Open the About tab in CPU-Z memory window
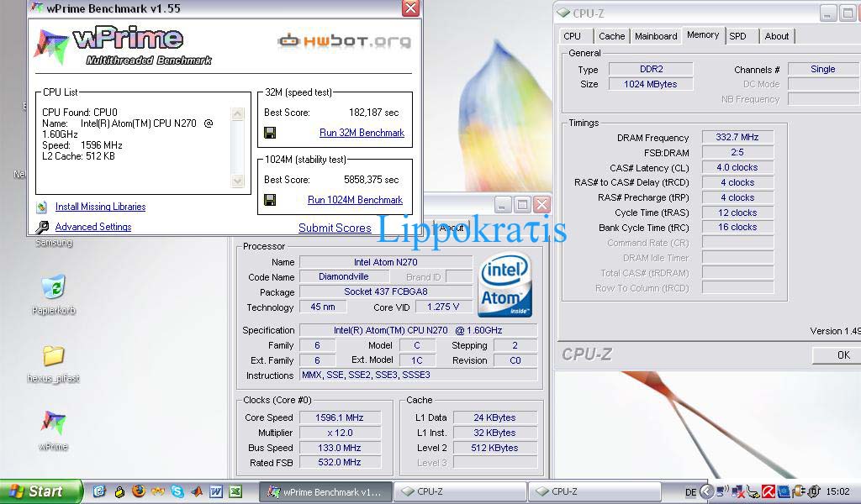This screenshot has height=504, width=861. [776, 36]
